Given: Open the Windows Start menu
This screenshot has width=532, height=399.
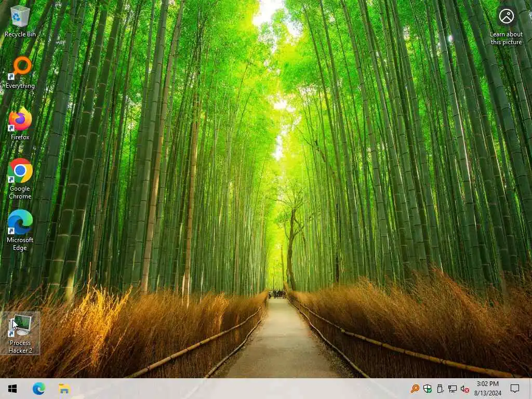Looking at the screenshot, I should coord(12,389).
